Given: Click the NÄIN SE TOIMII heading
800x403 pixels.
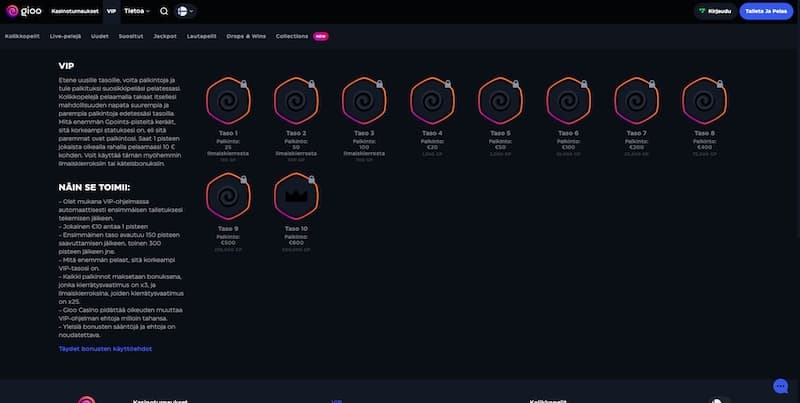Looking at the screenshot, I should click(94, 187).
